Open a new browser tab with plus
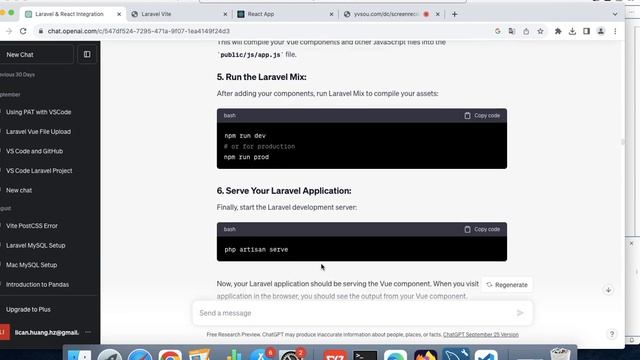640x360 pixels. (454, 14)
